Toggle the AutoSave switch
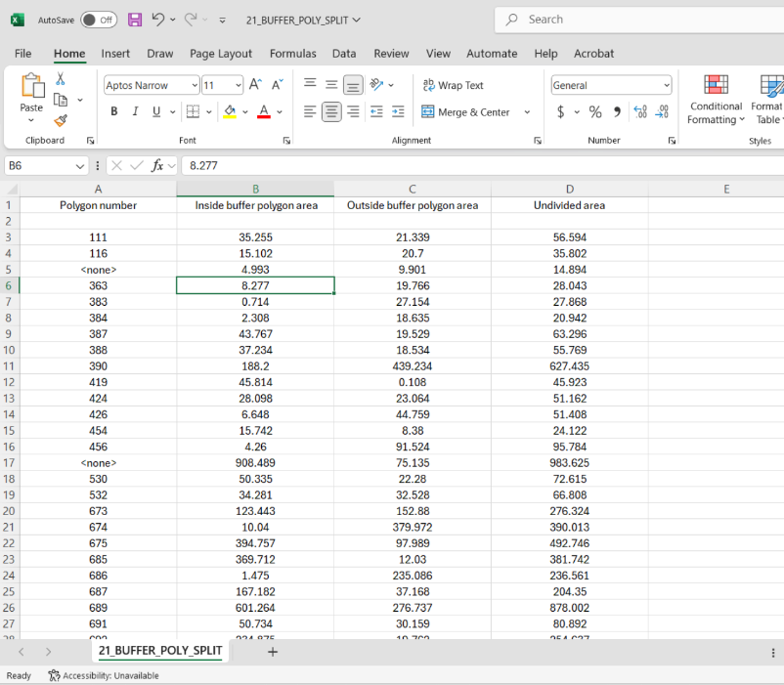 (99, 20)
